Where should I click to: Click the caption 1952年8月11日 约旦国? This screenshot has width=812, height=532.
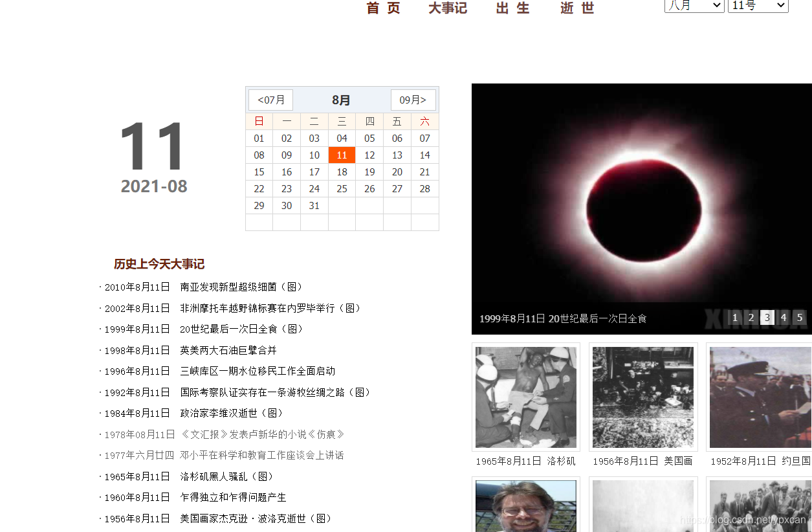pyautogui.click(x=761, y=461)
